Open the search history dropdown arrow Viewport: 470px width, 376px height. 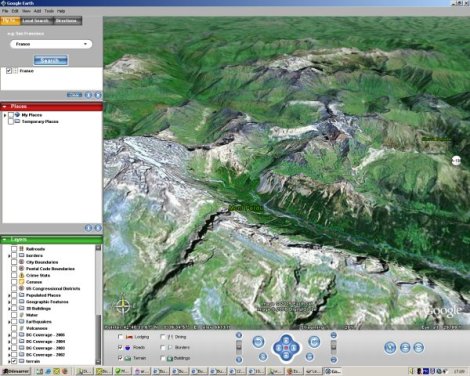click(x=86, y=44)
